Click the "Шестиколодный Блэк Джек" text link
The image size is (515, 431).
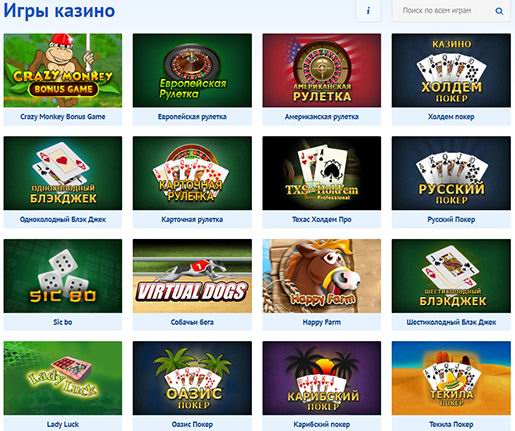point(451,322)
